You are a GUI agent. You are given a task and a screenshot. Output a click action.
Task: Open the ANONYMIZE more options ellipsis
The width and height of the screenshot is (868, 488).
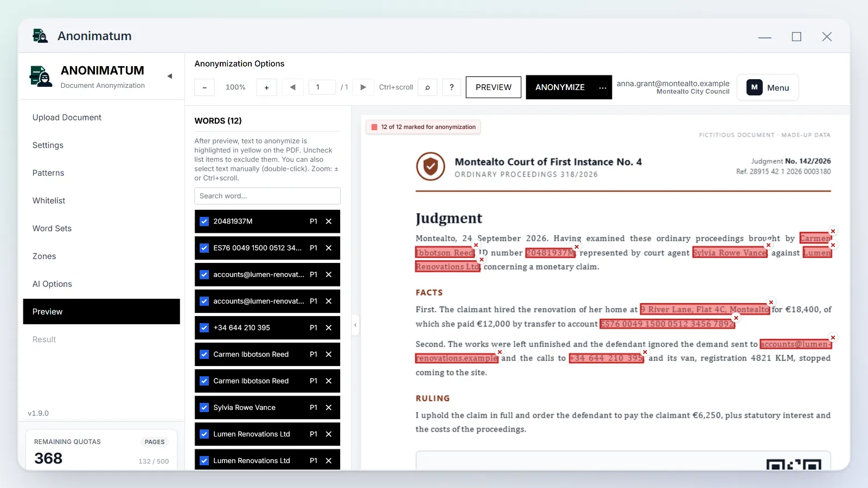point(603,87)
